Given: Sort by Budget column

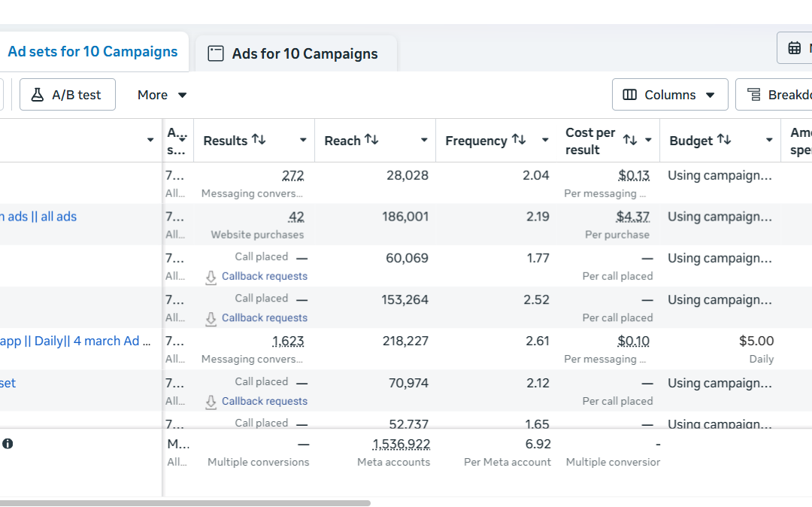Looking at the screenshot, I should [724, 139].
